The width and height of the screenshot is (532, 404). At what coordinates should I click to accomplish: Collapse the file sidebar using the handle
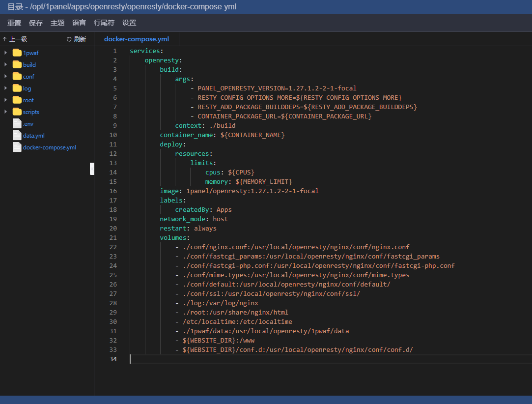(92, 169)
